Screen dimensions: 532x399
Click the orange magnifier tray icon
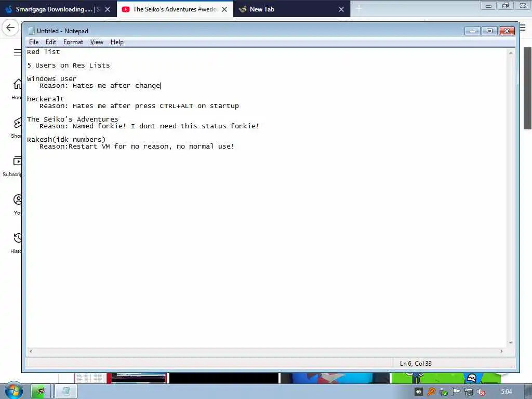[431, 392]
